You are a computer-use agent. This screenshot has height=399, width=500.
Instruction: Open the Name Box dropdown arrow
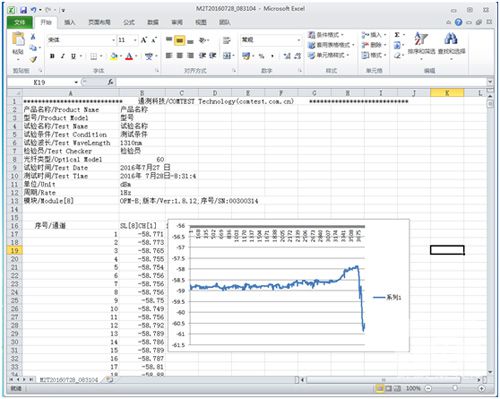coord(76,82)
